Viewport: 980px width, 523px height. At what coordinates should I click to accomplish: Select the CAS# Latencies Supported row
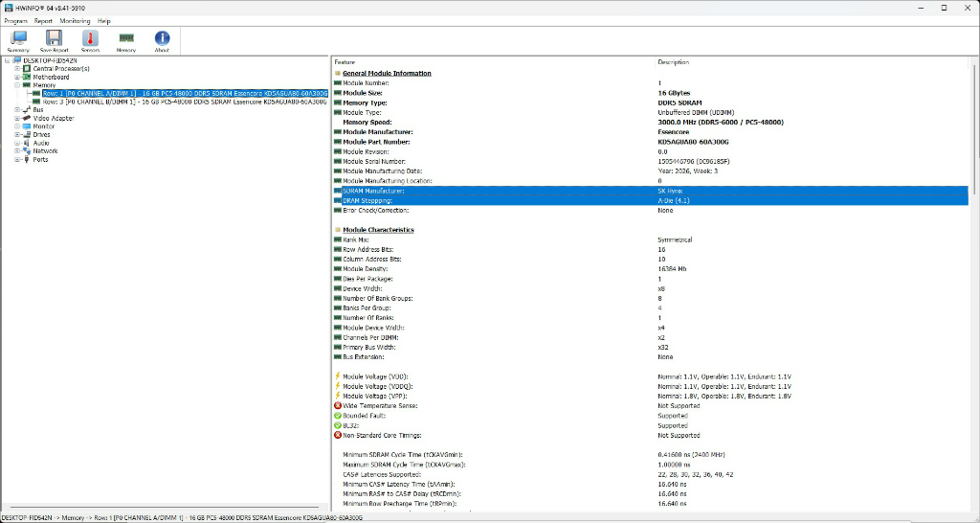click(x=650, y=474)
